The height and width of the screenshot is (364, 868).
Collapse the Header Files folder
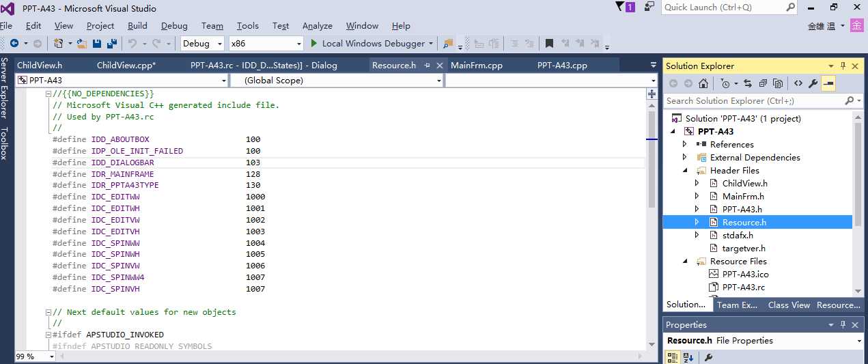685,170
